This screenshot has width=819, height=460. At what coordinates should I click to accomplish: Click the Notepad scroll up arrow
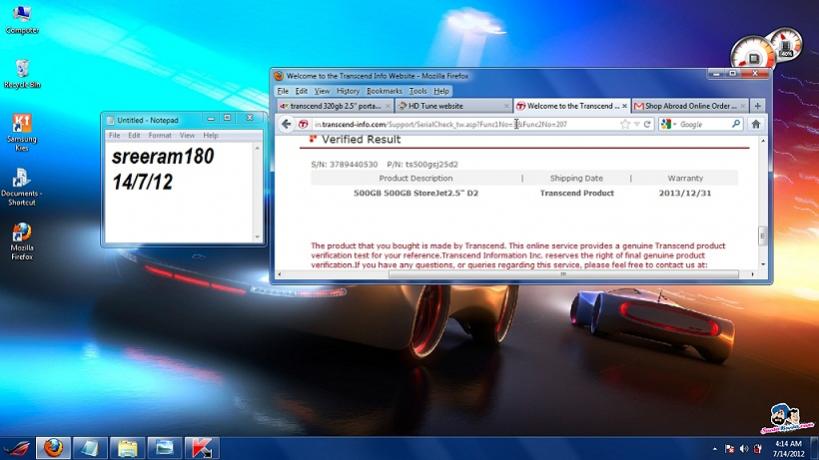point(257,148)
